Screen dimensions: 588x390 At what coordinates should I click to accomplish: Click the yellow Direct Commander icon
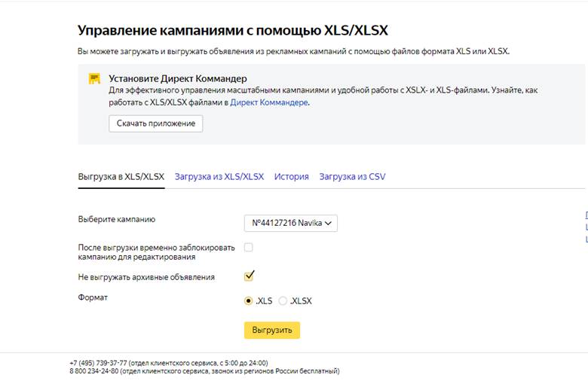coord(94,78)
